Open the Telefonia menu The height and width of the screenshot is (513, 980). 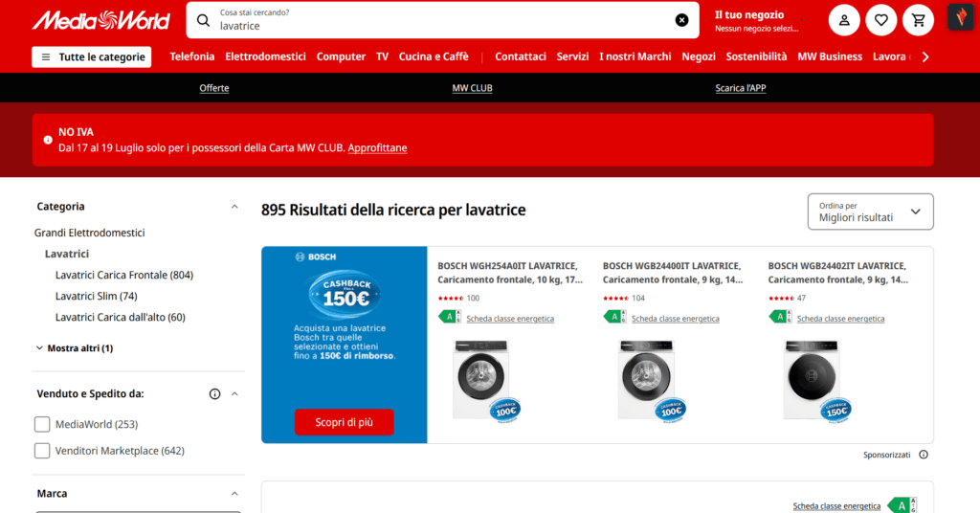tap(191, 56)
